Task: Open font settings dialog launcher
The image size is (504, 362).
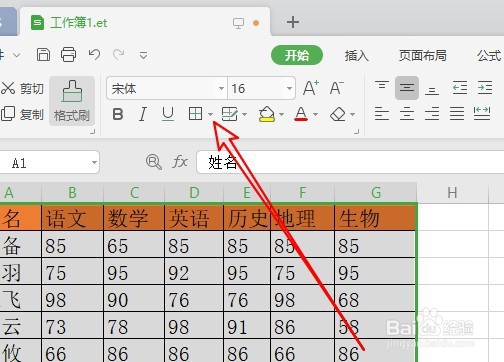Action: (x=356, y=132)
